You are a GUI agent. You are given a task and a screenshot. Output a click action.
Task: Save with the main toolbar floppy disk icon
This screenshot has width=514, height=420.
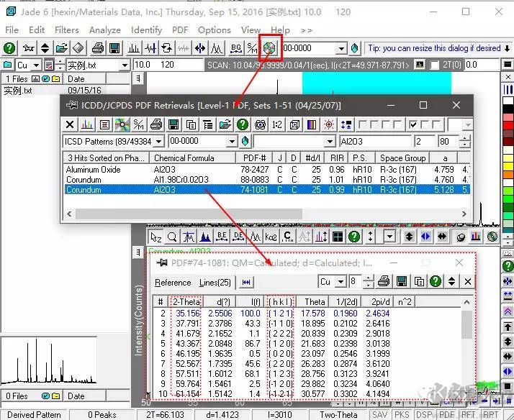pyautogui.click(x=114, y=48)
